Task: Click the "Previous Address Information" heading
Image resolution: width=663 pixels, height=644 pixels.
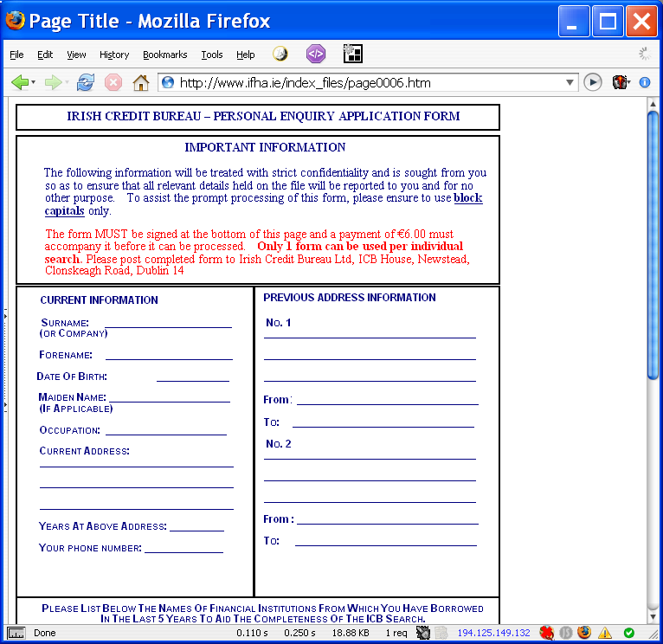Action: pos(350,298)
